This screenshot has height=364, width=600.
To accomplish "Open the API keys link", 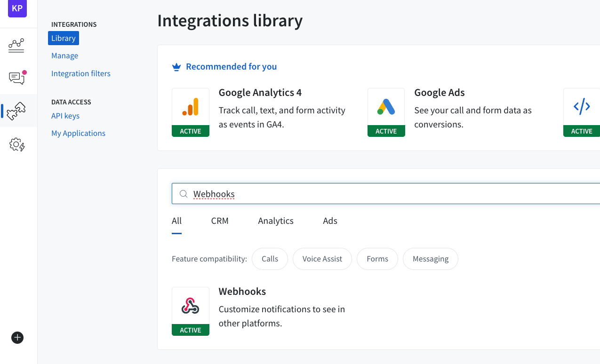I will click(65, 116).
